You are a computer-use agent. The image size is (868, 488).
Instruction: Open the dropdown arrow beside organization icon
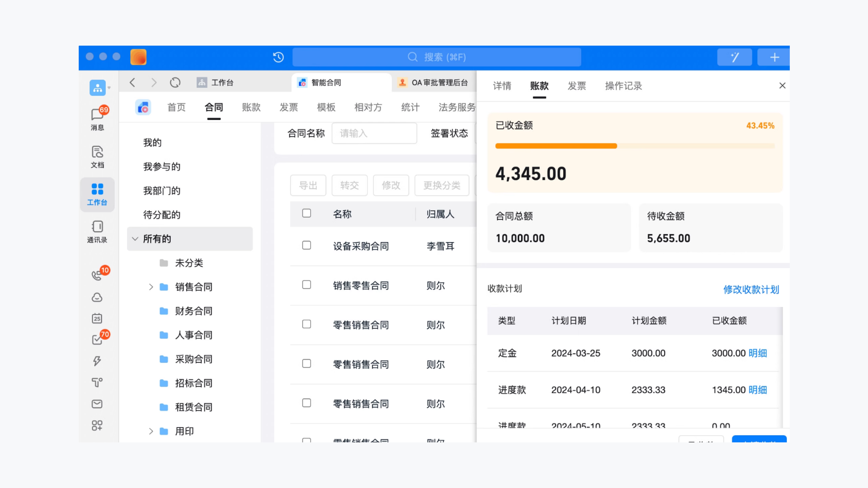coord(109,88)
